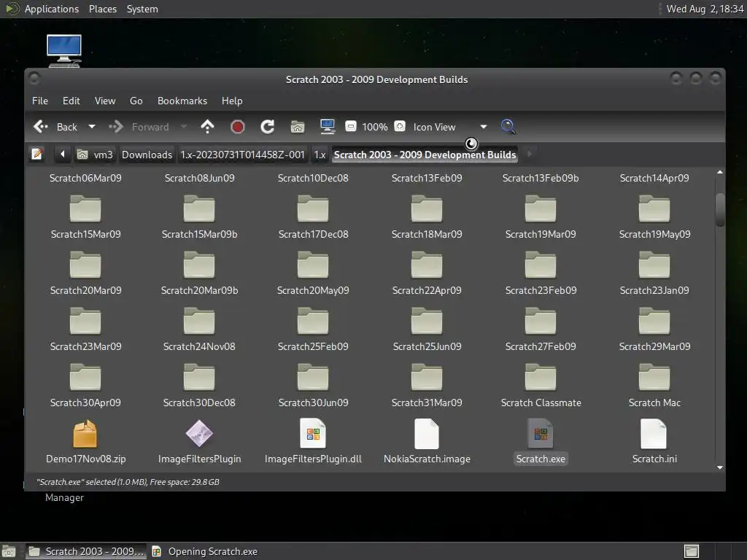Reset the 100% zoom level label

pyautogui.click(x=375, y=127)
